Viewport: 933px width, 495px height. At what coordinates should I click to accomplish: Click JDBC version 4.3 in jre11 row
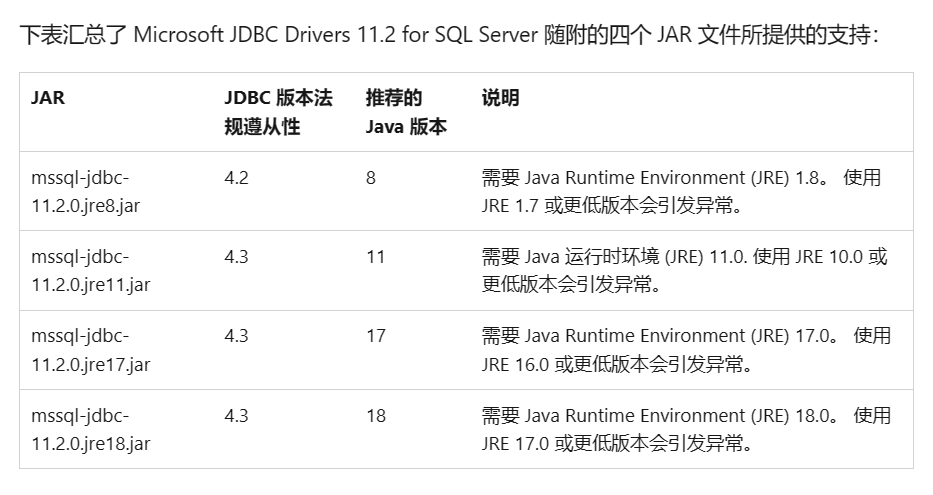[236, 256]
